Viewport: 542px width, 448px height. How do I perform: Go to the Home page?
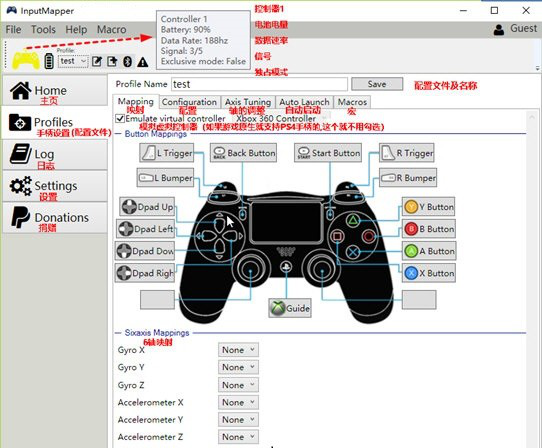[x=55, y=91]
